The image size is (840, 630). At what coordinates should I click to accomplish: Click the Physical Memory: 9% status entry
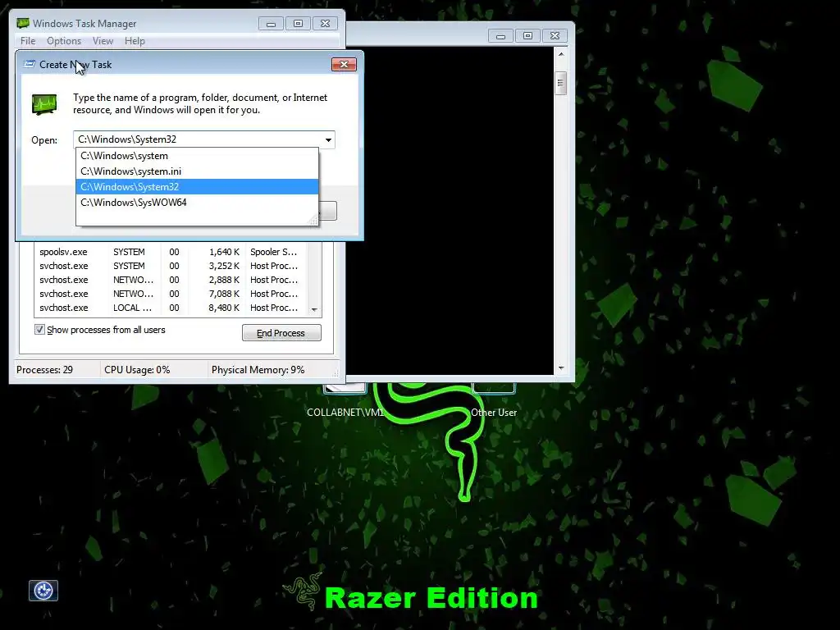pos(258,370)
